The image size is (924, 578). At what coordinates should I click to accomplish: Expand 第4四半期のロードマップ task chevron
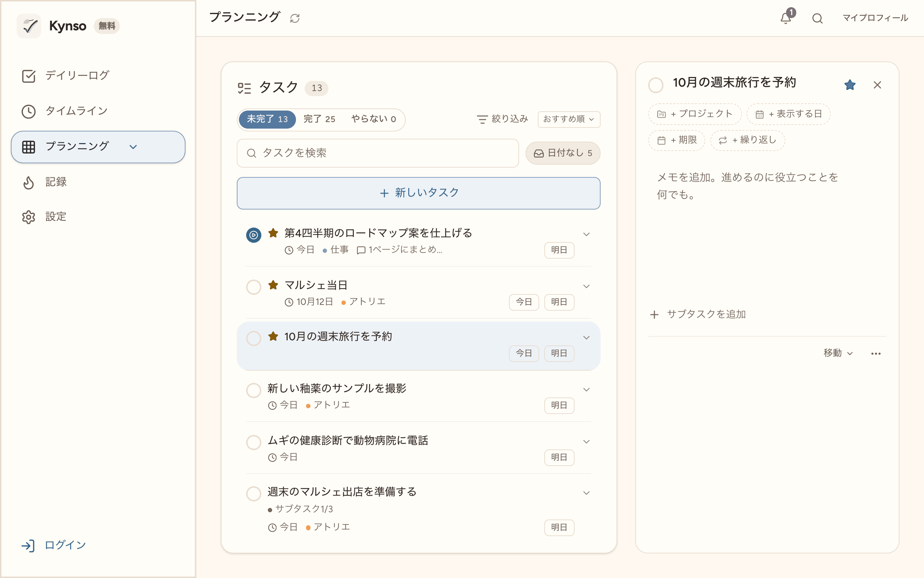587,234
